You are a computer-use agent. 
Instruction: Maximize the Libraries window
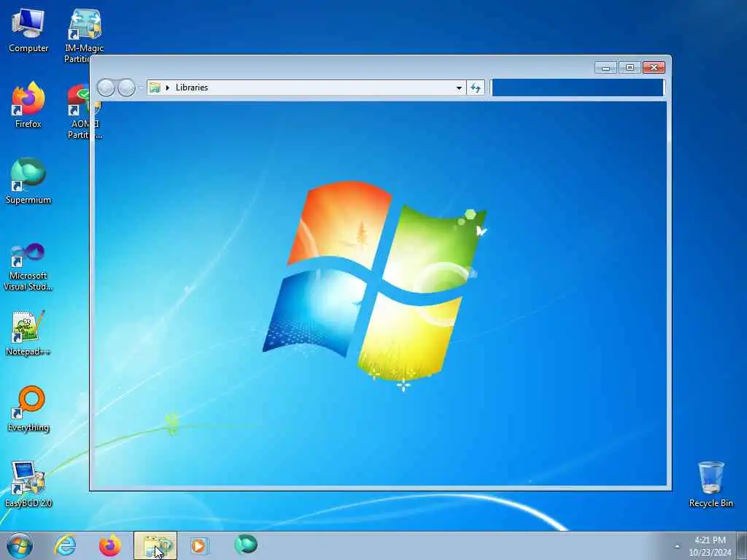click(630, 68)
